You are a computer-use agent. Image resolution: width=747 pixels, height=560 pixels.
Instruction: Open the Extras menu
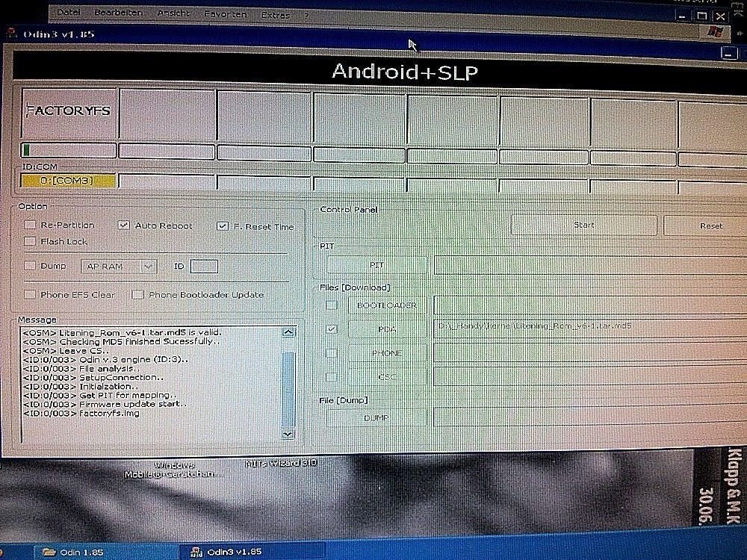point(276,15)
